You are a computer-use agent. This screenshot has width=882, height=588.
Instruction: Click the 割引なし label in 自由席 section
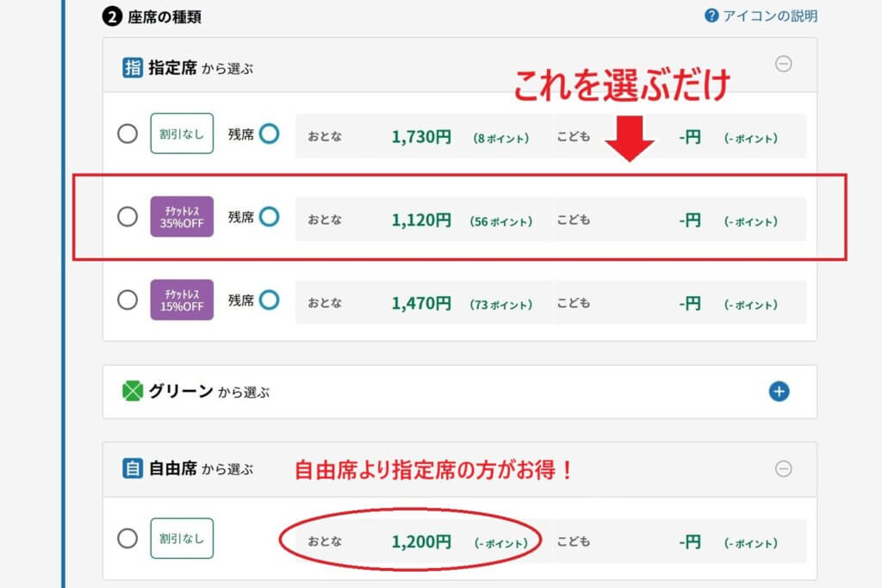[182, 539]
